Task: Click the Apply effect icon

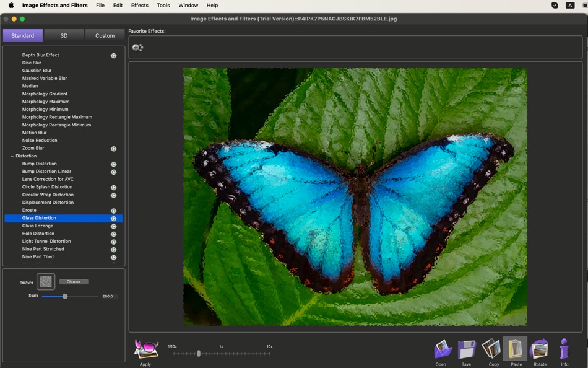Action: 145,350
